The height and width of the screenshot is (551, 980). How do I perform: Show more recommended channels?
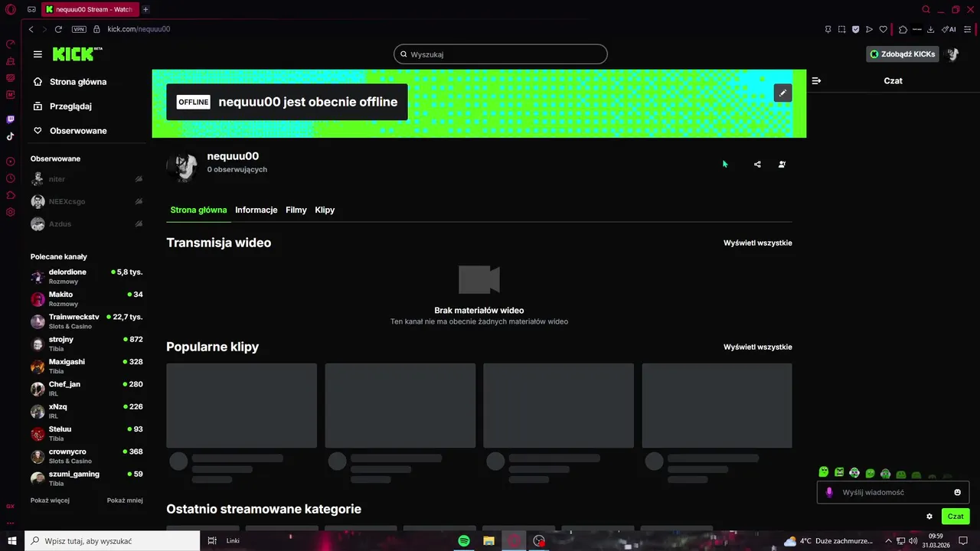click(x=50, y=500)
